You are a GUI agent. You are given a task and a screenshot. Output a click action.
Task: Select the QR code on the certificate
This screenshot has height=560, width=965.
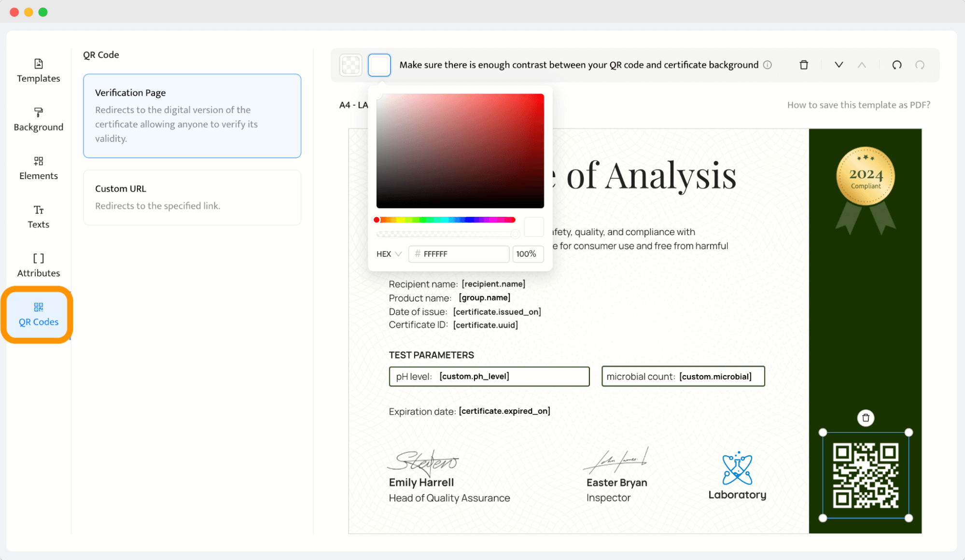(866, 475)
